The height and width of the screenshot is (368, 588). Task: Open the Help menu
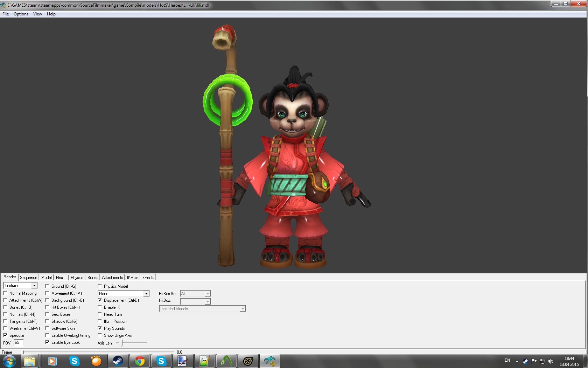click(x=51, y=14)
